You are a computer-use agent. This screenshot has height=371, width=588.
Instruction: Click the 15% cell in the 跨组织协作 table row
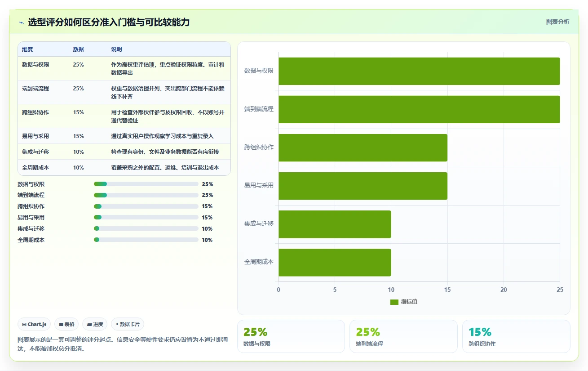[78, 112]
